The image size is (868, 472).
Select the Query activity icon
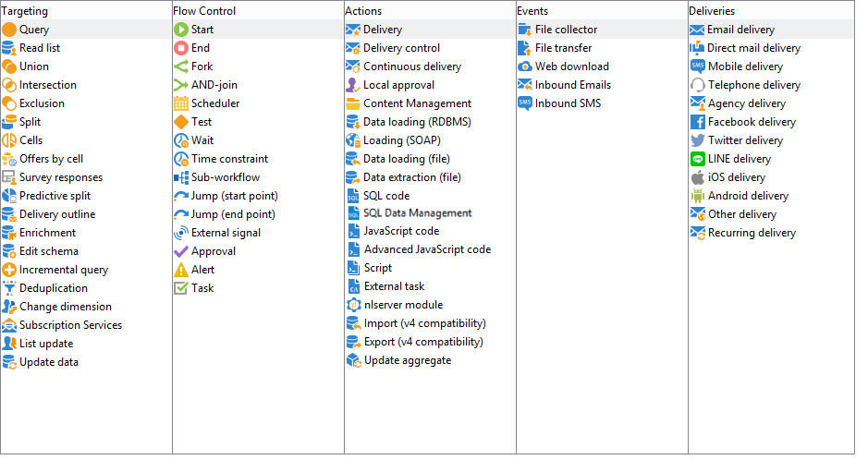click(9, 30)
